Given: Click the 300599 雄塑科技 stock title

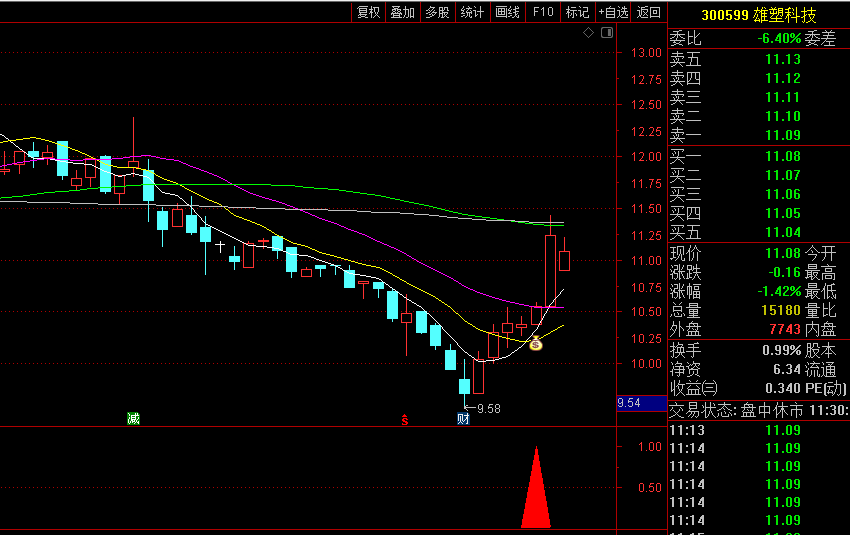Looking at the screenshot, I should (758, 15).
